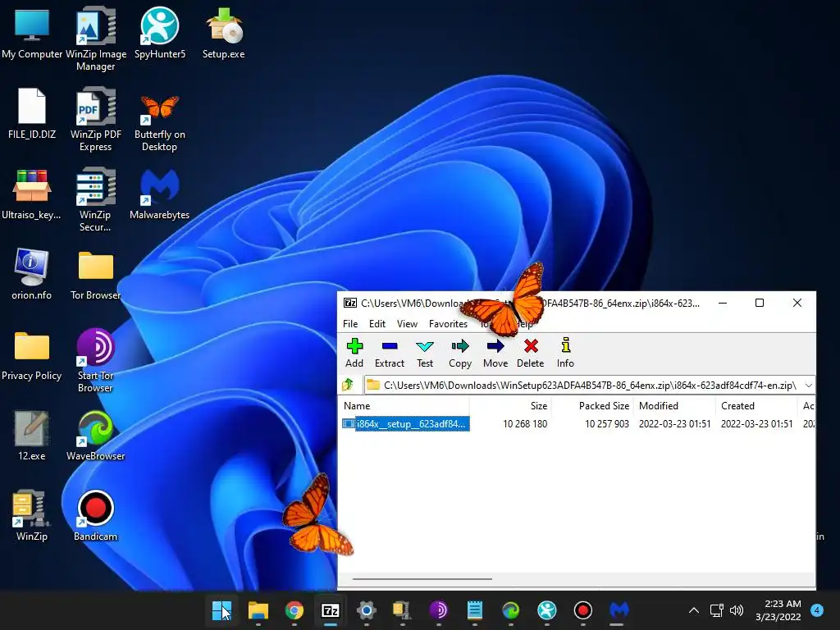The image size is (840, 630).
Task: Select the Tor Browser folder icon
Action: point(96,274)
